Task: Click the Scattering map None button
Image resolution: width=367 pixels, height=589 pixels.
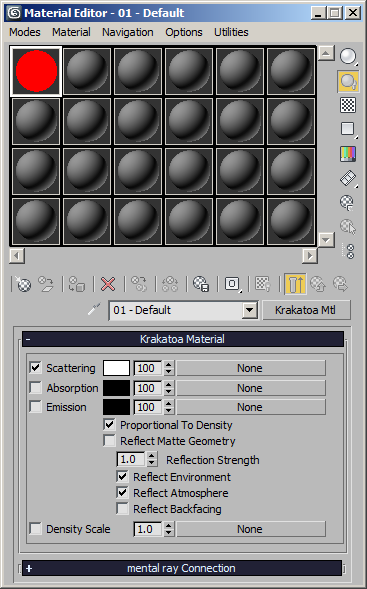Action: (x=251, y=368)
